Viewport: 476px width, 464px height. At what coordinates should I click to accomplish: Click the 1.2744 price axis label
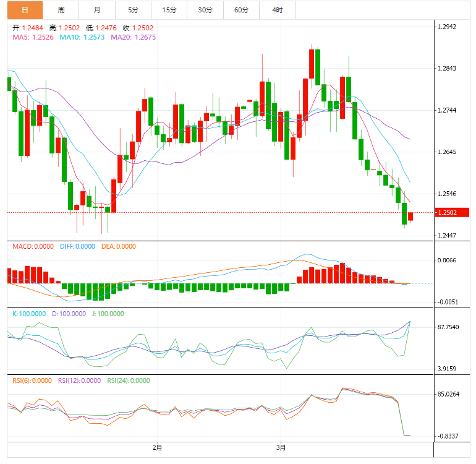(x=446, y=110)
